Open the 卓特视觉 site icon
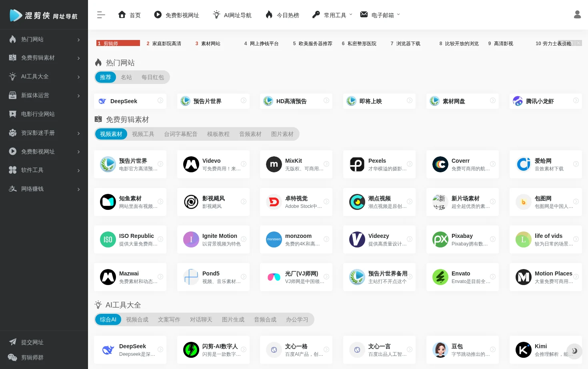 point(274,202)
